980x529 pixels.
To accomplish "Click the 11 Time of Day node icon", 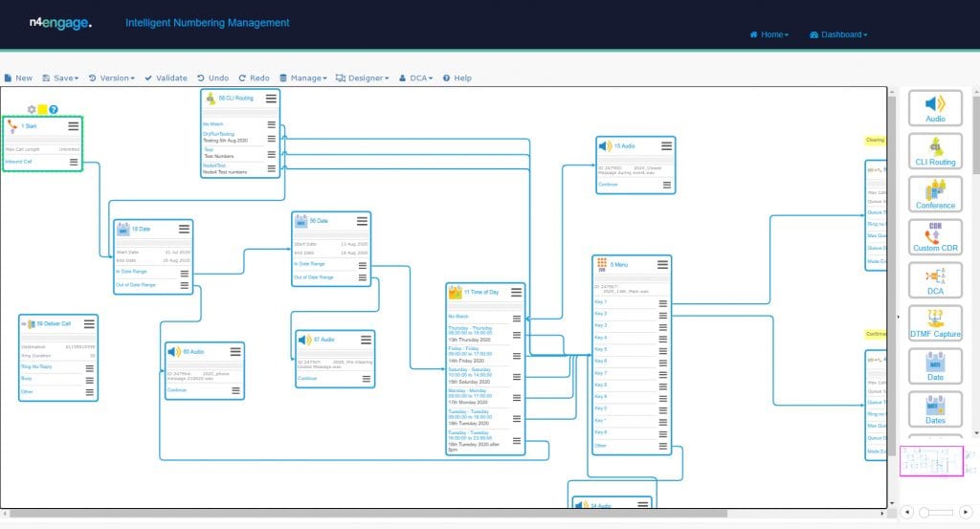I will [455, 292].
